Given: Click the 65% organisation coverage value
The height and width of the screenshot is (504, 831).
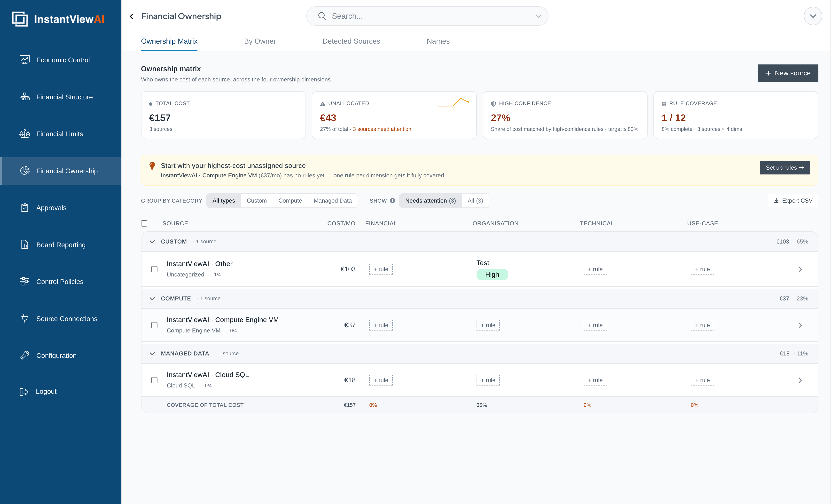Looking at the screenshot, I should click(x=482, y=405).
